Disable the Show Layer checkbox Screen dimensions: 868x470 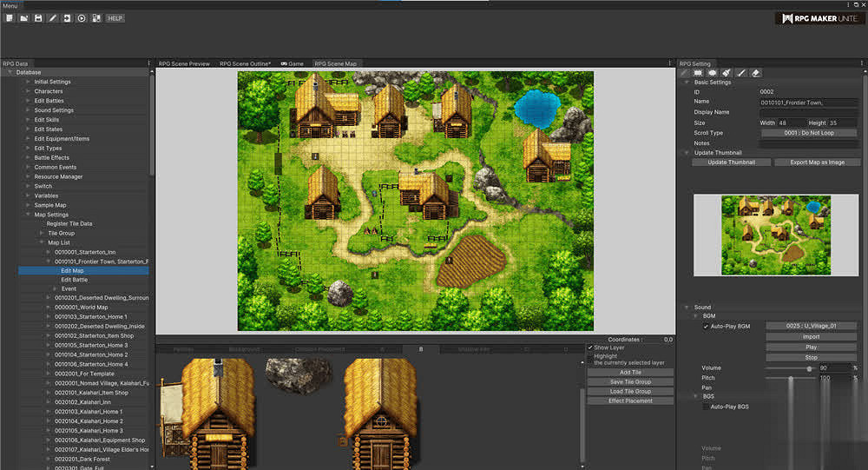coord(590,348)
